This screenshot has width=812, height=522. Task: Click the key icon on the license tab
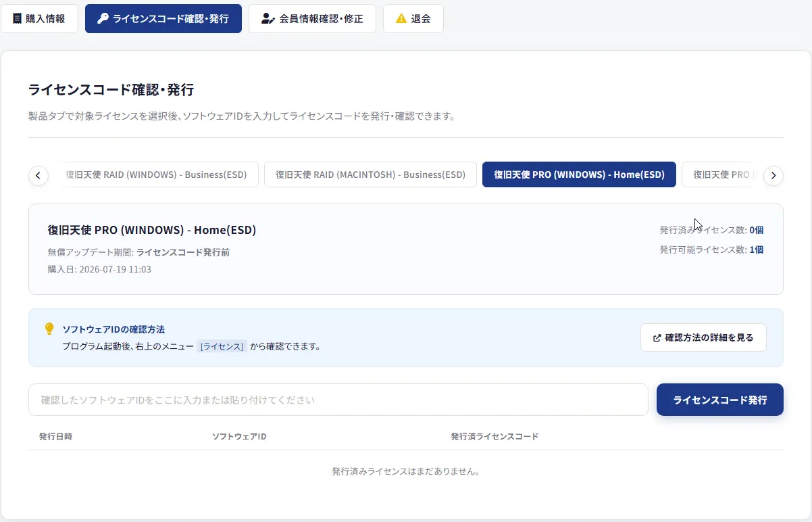point(103,19)
